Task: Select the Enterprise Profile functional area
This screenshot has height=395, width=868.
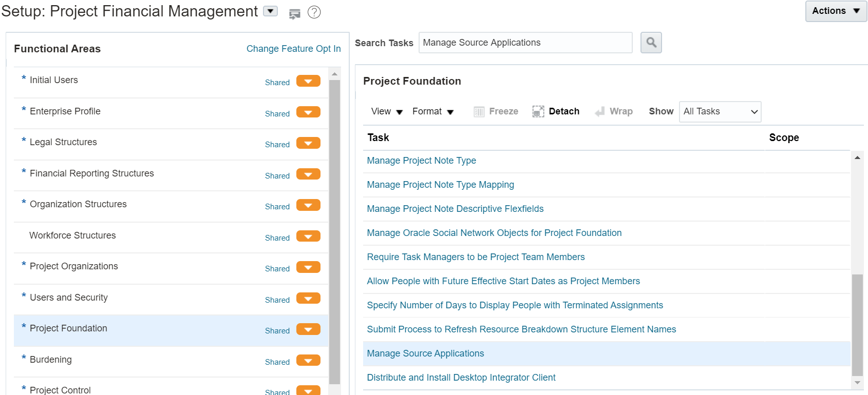Action: pos(65,111)
